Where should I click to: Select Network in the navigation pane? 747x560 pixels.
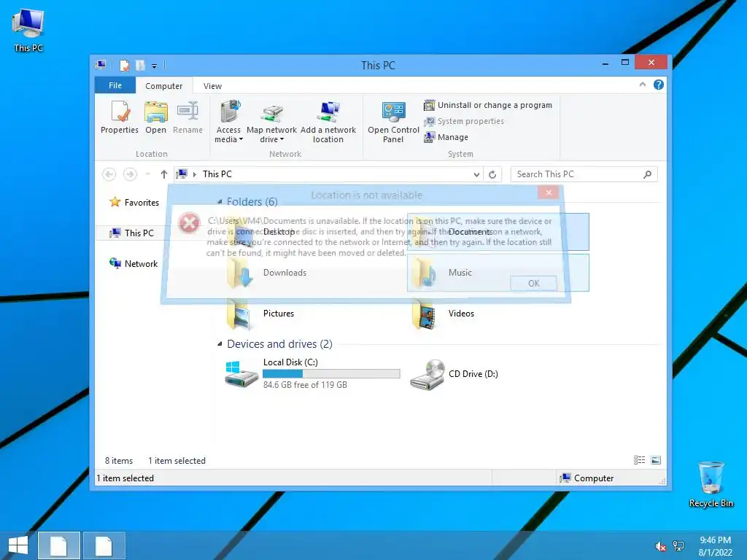[x=134, y=263]
